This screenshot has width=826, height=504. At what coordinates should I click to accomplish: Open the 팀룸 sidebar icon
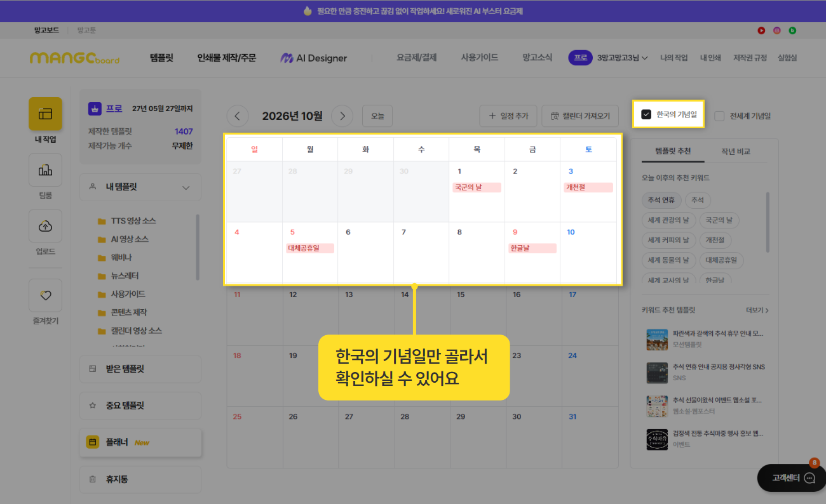tap(45, 170)
